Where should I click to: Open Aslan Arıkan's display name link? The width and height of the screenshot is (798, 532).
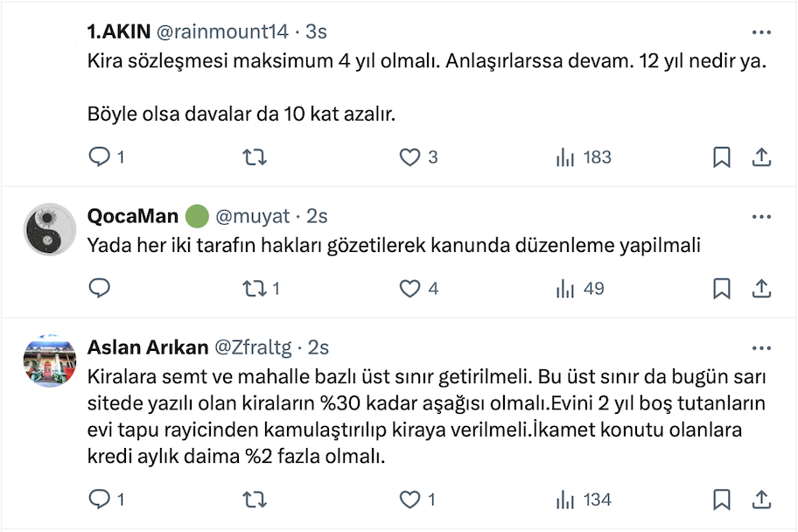(x=148, y=347)
